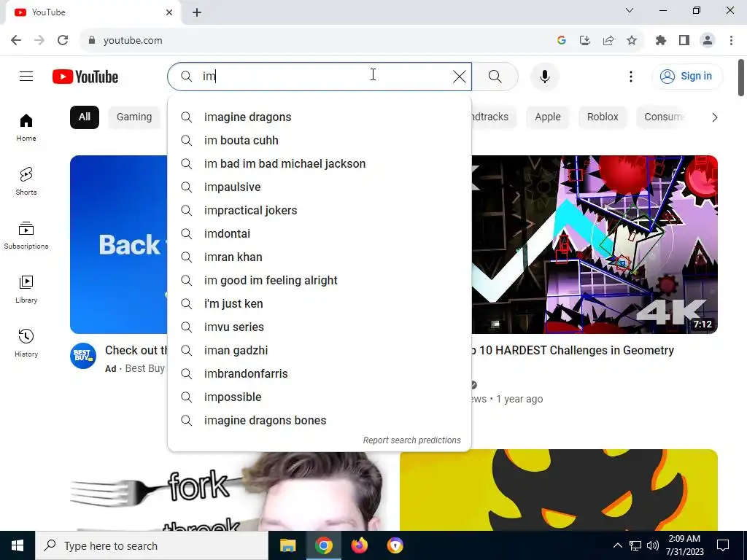Open Subscriptions in sidebar
Image resolution: width=747 pixels, height=560 pixels.
coord(26,236)
